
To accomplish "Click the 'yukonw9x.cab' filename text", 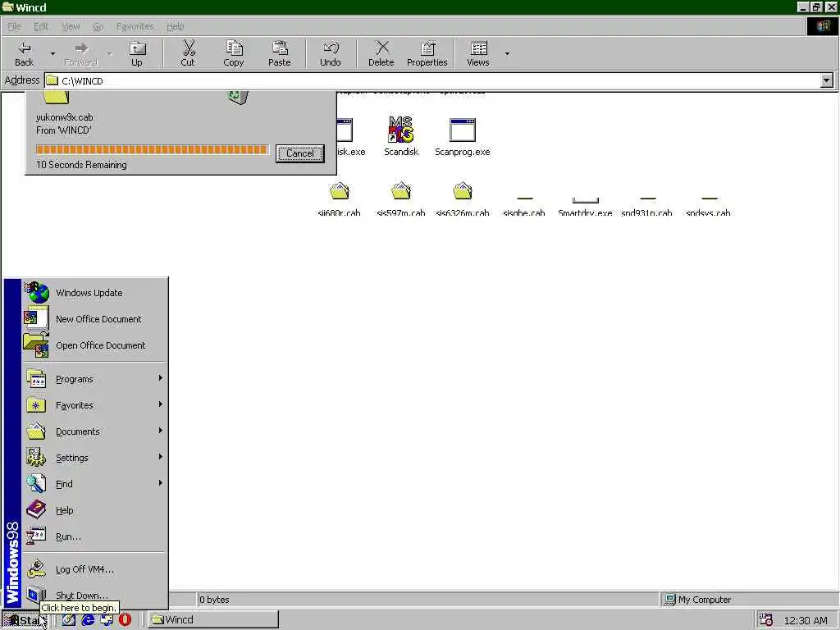I will [x=64, y=117].
